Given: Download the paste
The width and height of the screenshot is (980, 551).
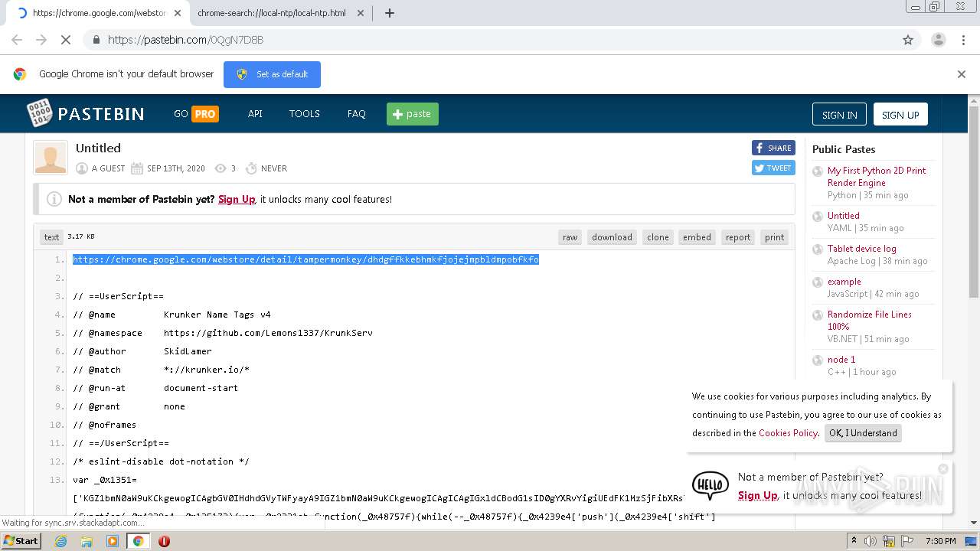Looking at the screenshot, I should [612, 237].
